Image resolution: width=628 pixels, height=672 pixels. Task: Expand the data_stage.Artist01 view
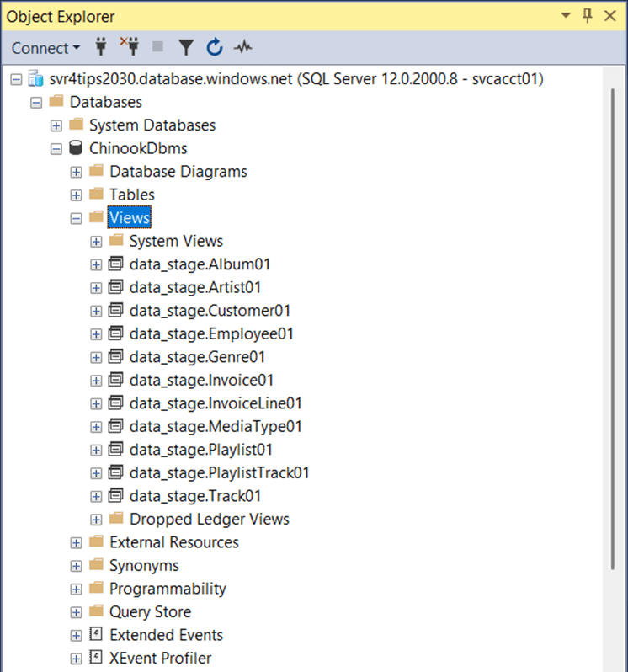coord(96,288)
